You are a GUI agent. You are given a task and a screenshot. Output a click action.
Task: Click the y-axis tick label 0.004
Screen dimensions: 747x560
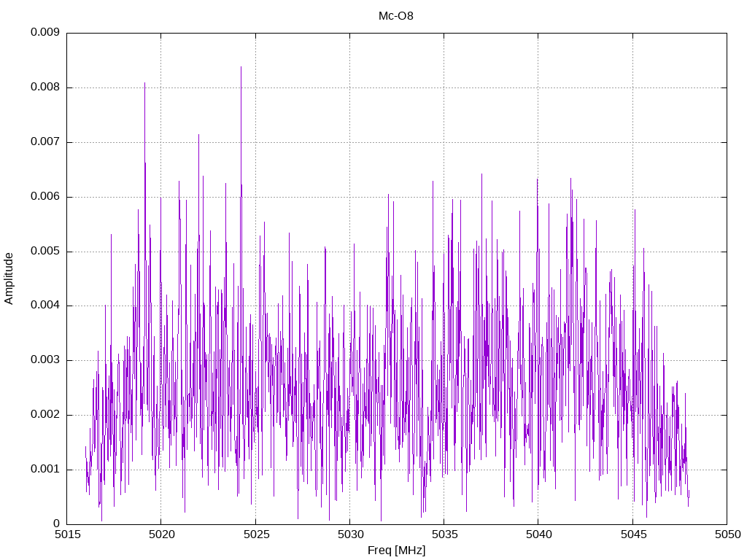click(45, 306)
